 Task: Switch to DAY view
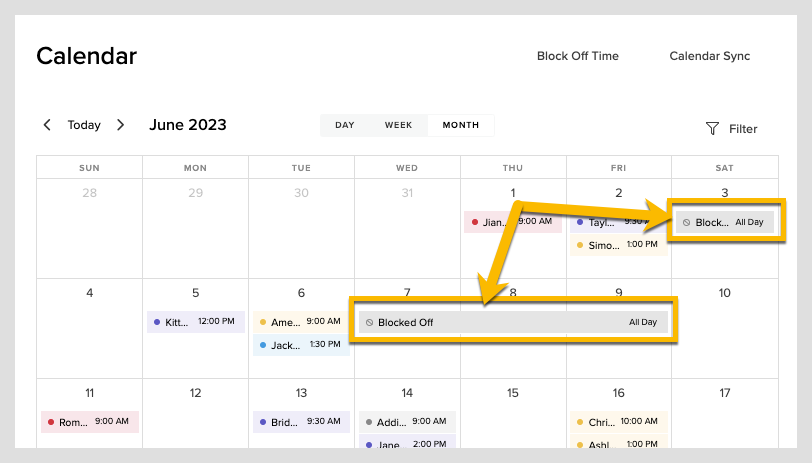[x=345, y=125]
